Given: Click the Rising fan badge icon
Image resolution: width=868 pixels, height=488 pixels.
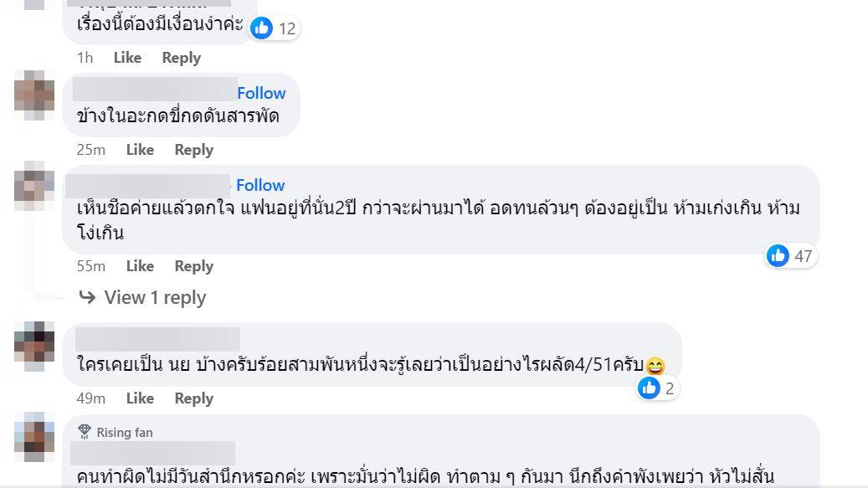Looking at the screenshot, I should [x=85, y=432].
